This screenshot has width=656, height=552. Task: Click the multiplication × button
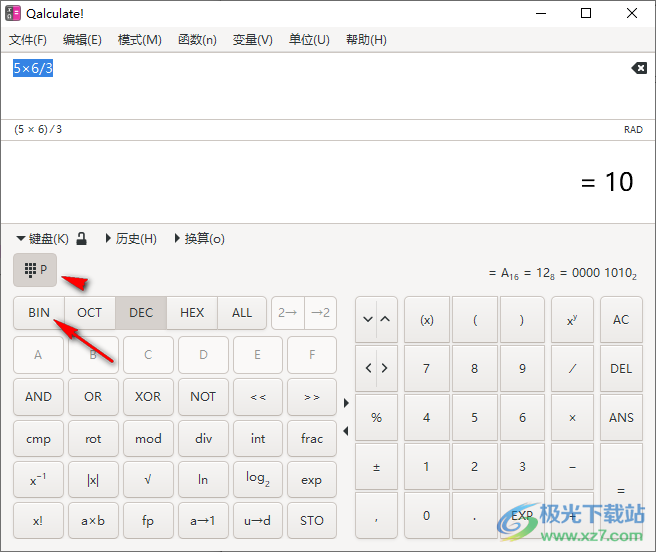pyautogui.click(x=572, y=417)
